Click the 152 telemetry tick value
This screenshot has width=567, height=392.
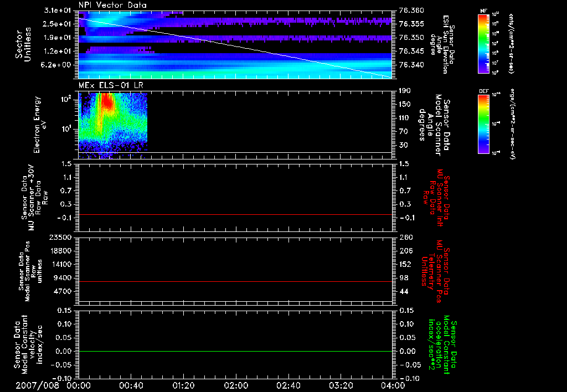[x=406, y=265]
